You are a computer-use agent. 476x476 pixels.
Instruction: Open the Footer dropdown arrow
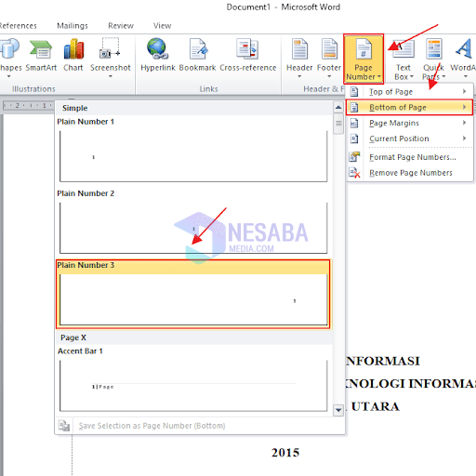[329, 76]
